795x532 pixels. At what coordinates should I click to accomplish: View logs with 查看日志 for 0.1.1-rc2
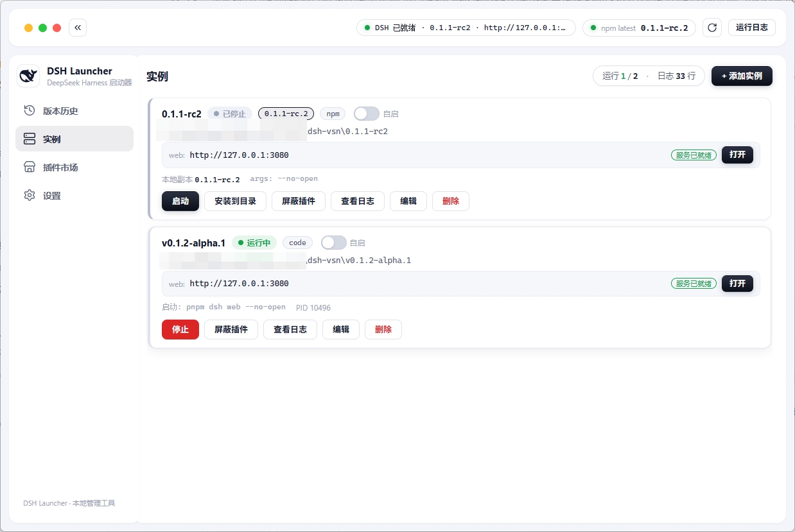358,201
